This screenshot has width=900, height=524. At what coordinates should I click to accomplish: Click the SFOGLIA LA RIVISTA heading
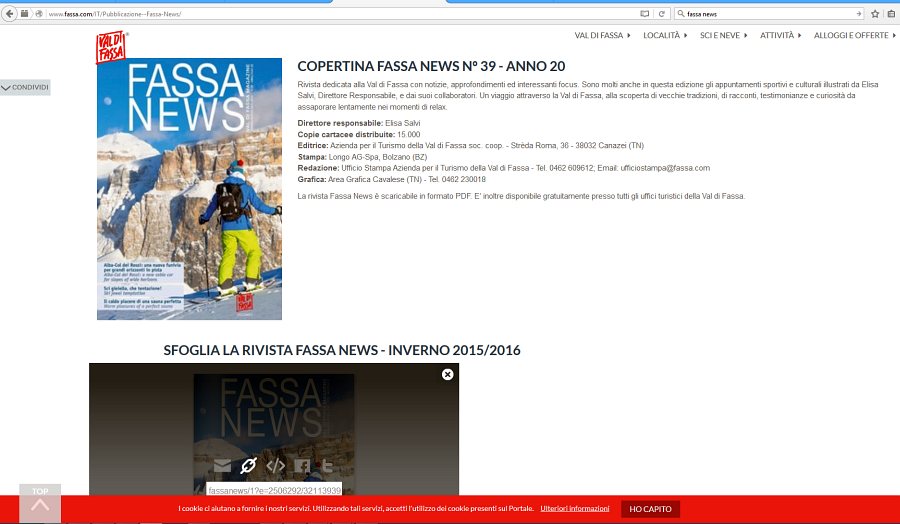tap(342, 350)
